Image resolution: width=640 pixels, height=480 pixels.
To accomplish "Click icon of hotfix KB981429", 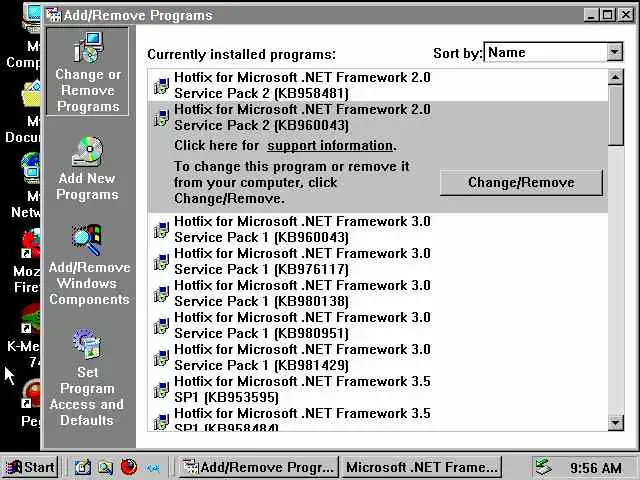I will click(x=161, y=358).
